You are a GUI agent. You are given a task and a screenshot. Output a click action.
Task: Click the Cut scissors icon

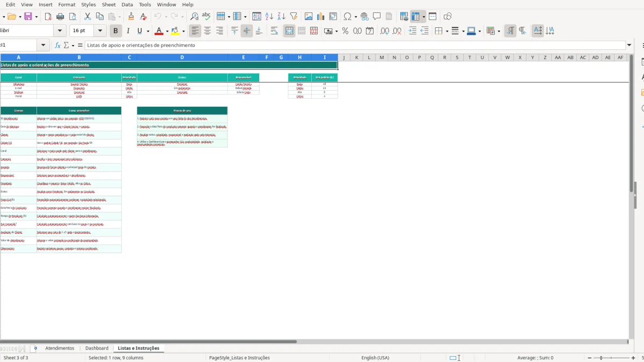point(87,17)
